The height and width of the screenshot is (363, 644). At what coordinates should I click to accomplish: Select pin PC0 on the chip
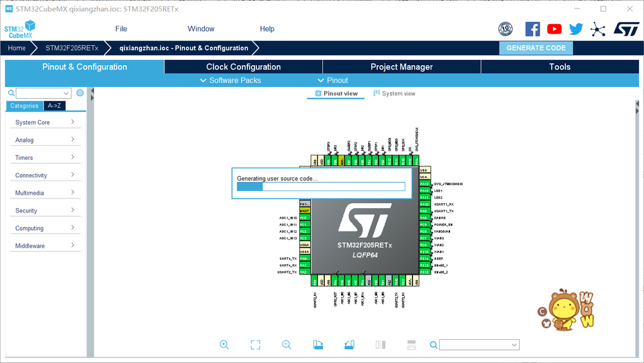[x=304, y=218]
